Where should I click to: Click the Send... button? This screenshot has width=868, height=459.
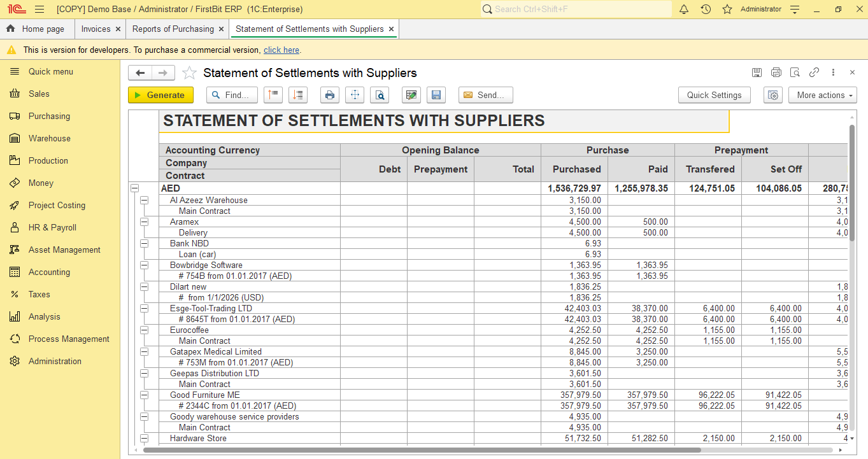tap(486, 95)
